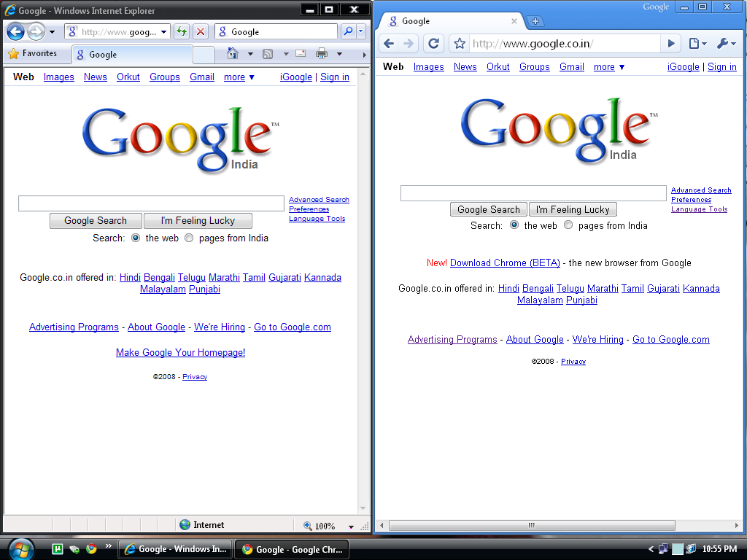Image resolution: width=747 pixels, height=560 pixels.
Task: Select 'the web' radio in IE
Action: (136, 238)
